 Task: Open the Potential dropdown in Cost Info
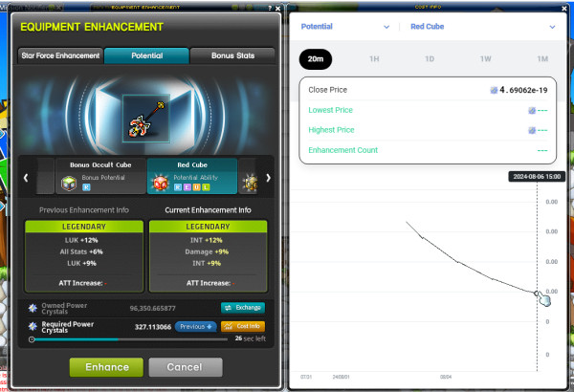click(345, 26)
